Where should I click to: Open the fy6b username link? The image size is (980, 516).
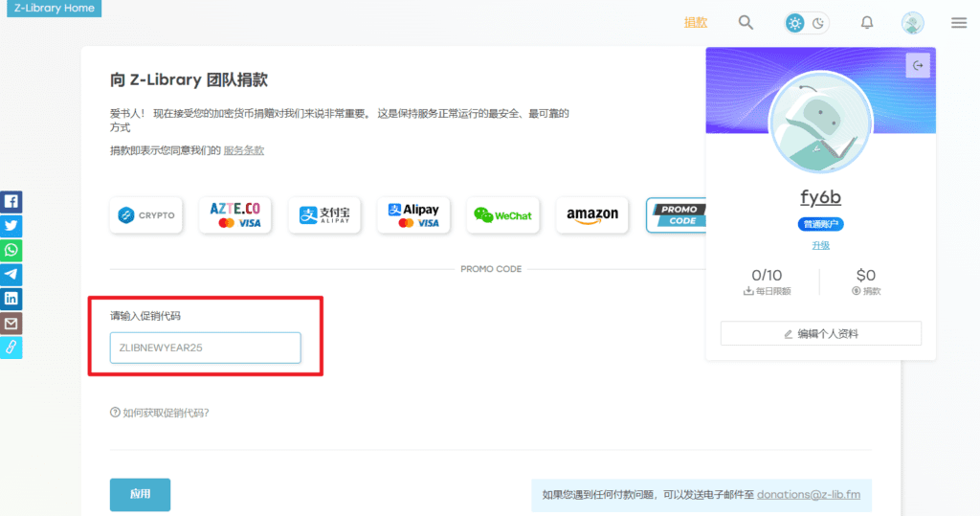820,197
